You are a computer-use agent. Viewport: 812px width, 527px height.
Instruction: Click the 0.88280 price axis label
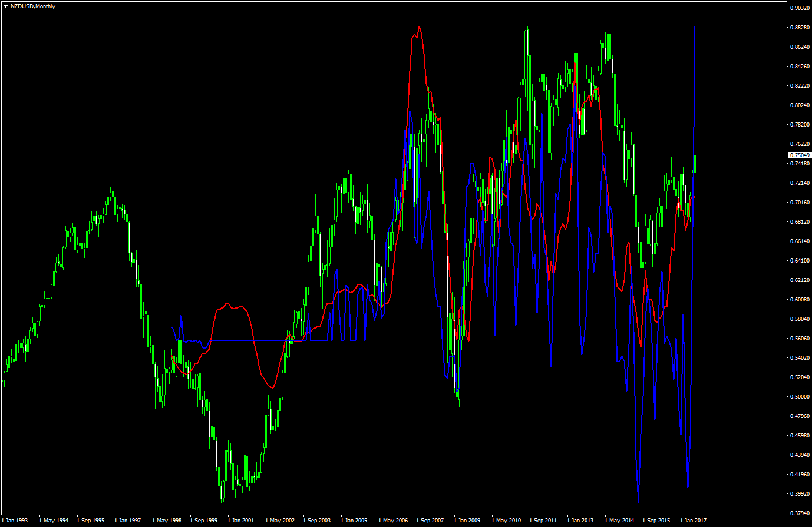[800, 28]
